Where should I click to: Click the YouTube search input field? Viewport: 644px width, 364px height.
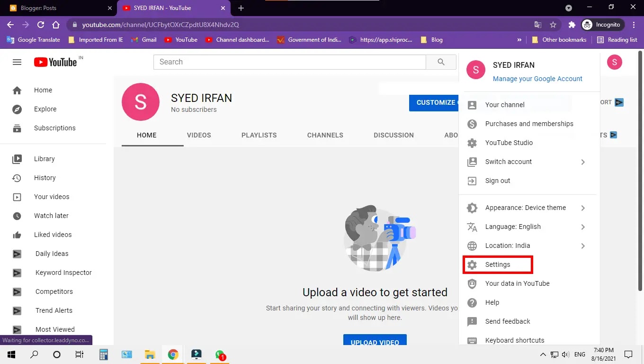[x=290, y=62]
